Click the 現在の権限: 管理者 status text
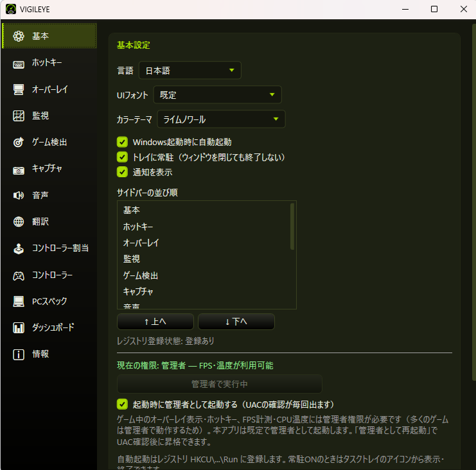 195,365
